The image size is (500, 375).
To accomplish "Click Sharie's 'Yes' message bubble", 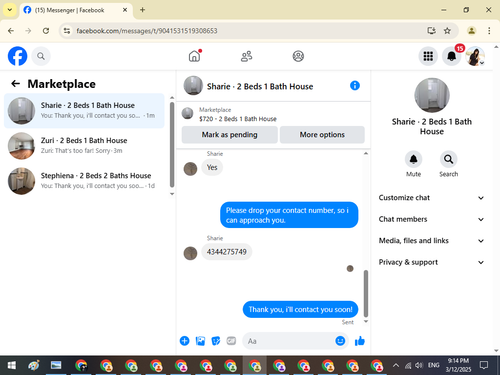I will pos(212,167).
